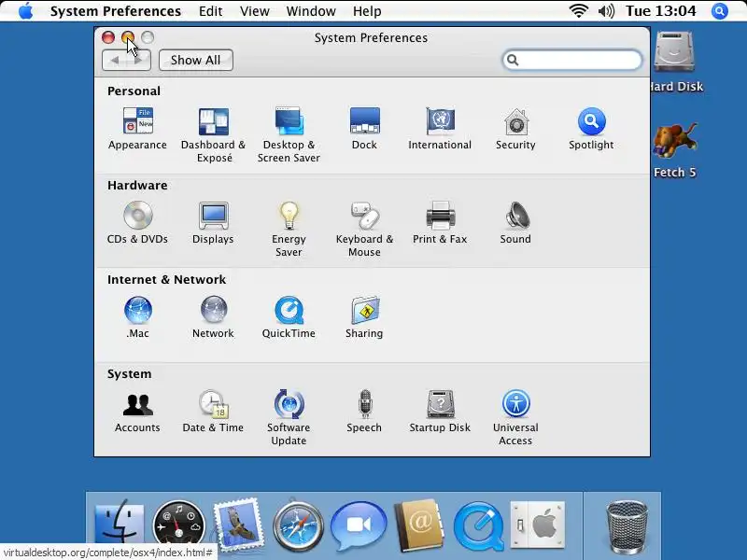Go back with the left arrow button
This screenshot has height=560, width=747.
[x=114, y=60]
